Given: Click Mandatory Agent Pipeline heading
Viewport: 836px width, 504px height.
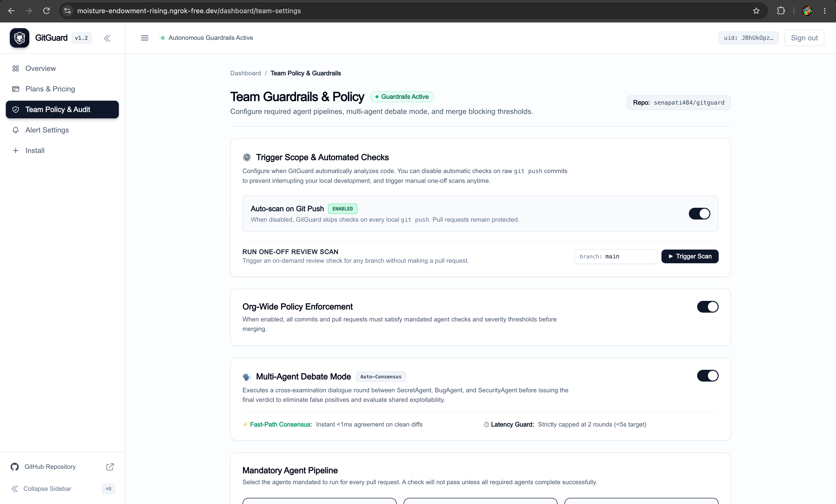Looking at the screenshot, I should (290, 471).
